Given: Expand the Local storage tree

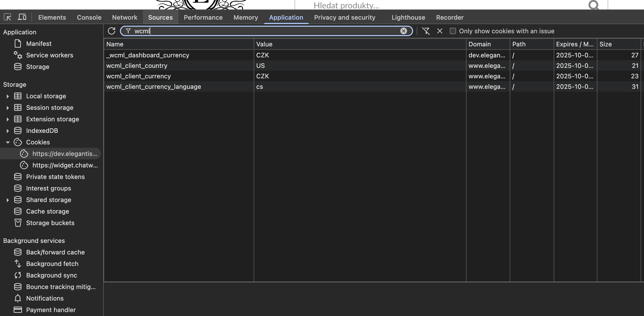Looking at the screenshot, I should pyautogui.click(x=8, y=96).
